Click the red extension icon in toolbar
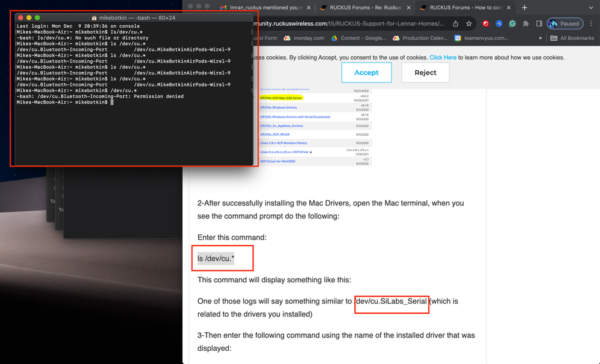The image size is (600, 364). coord(486,24)
